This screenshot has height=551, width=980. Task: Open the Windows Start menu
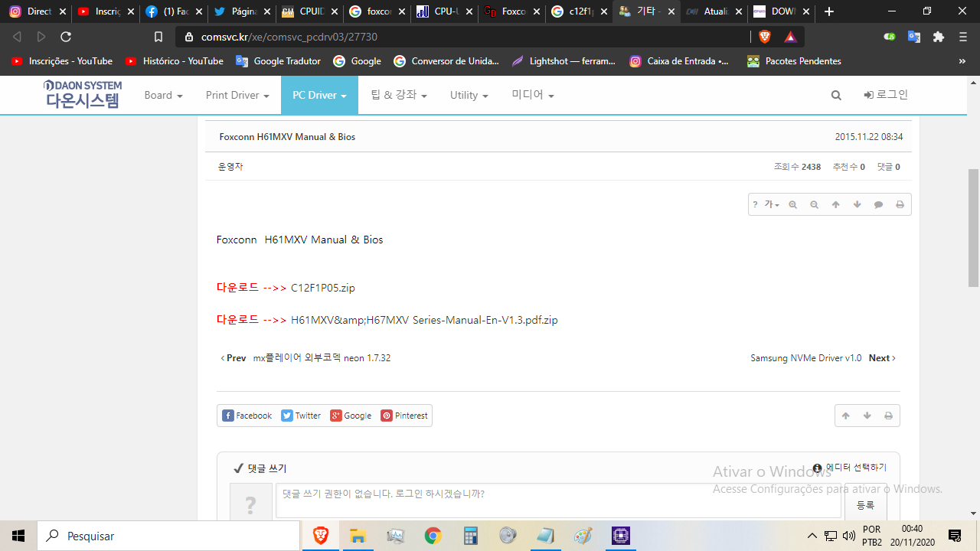point(18,536)
